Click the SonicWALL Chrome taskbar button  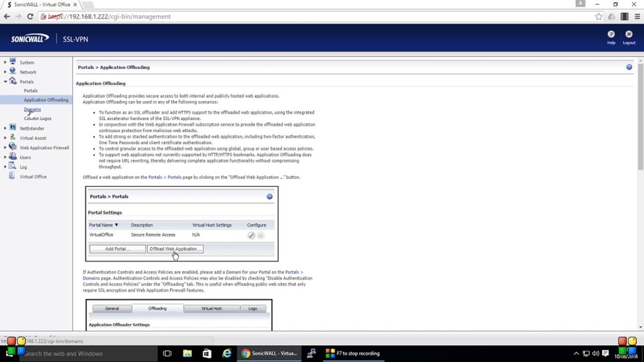tap(270, 353)
